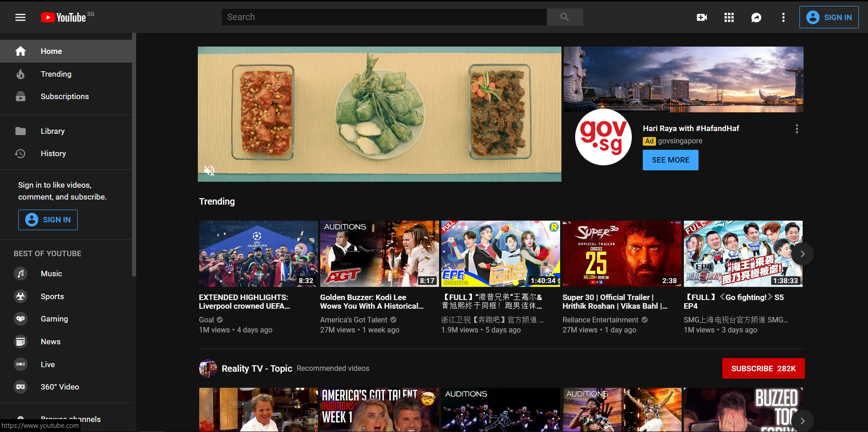Open History in the sidebar
Image resolution: width=868 pixels, height=432 pixels.
[66, 153]
